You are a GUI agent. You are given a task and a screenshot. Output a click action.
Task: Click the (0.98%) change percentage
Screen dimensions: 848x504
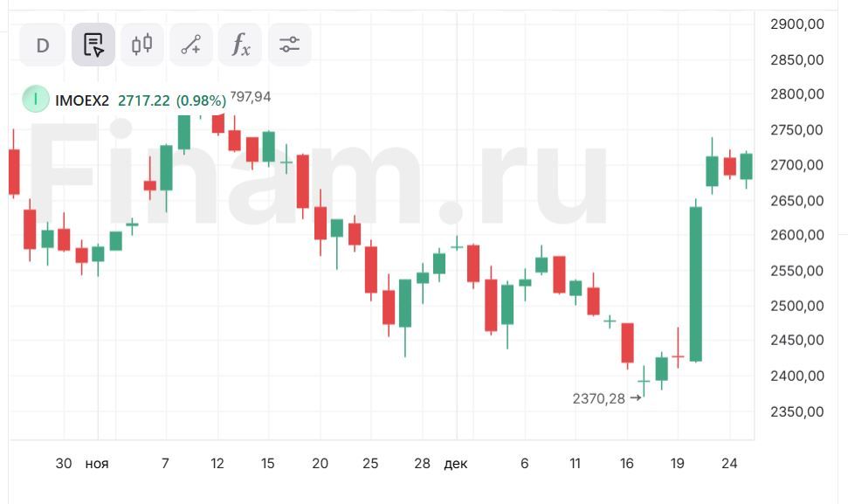[x=201, y=100]
